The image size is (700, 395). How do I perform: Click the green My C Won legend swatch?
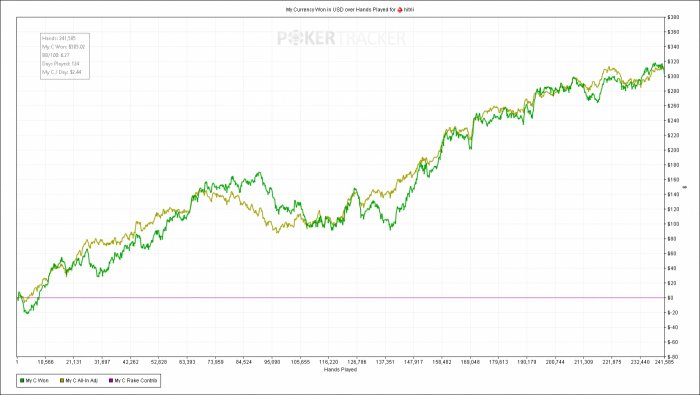(x=22, y=381)
